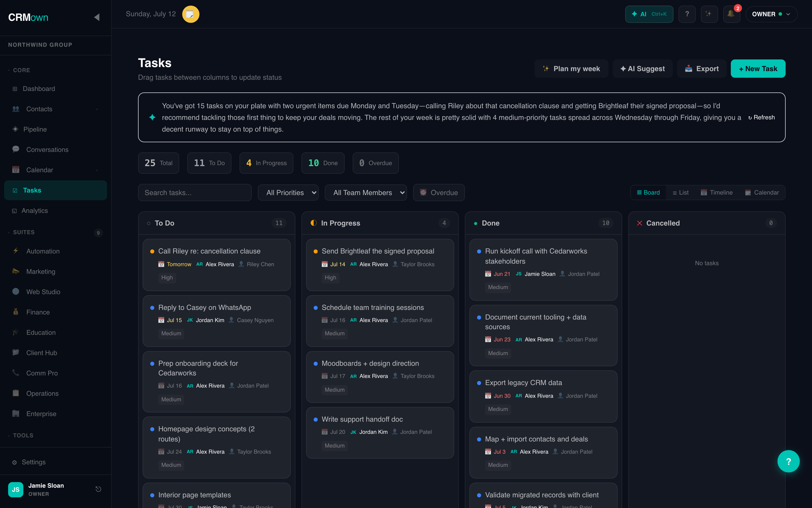The image size is (812, 508).
Task: Open 'Moodboards + design direction' task
Action: click(380, 377)
